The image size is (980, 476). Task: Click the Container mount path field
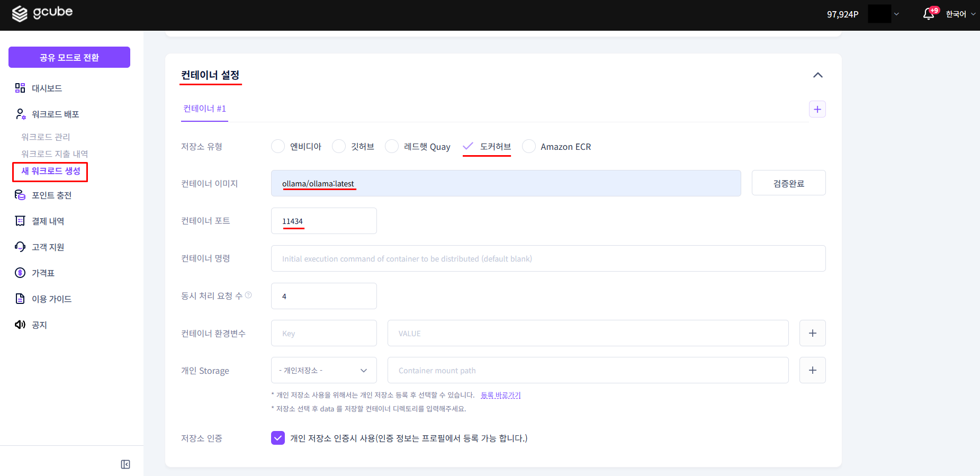point(588,370)
